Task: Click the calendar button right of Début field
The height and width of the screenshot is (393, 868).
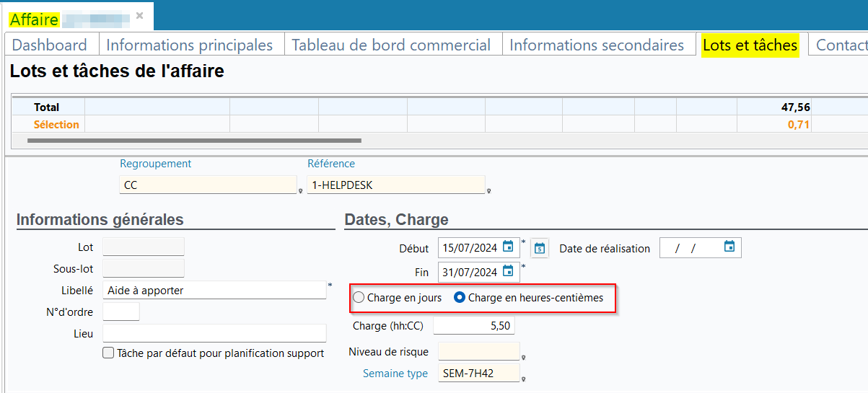Action: [x=540, y=248]
